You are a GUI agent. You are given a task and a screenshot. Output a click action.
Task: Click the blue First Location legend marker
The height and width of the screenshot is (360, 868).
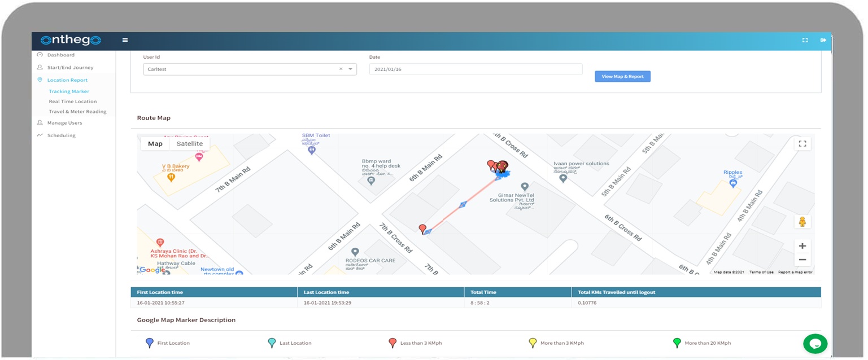coord(150,343)
